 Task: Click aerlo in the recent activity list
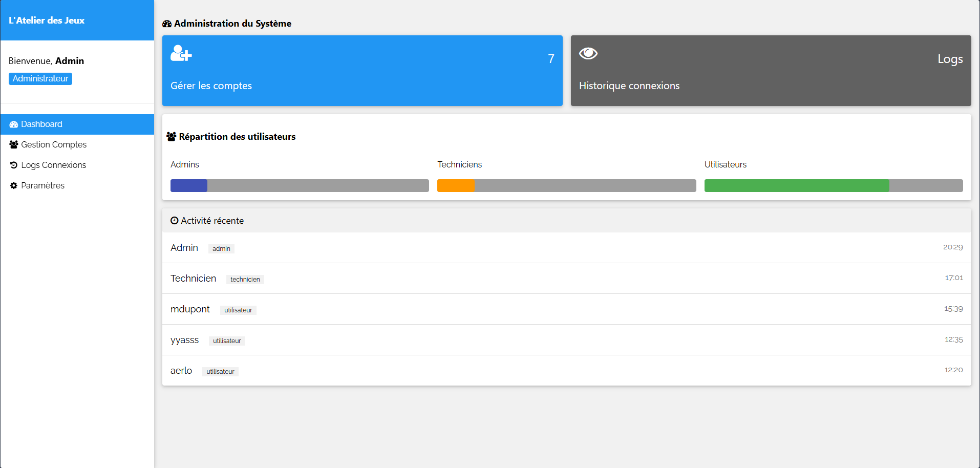(181, 371)
